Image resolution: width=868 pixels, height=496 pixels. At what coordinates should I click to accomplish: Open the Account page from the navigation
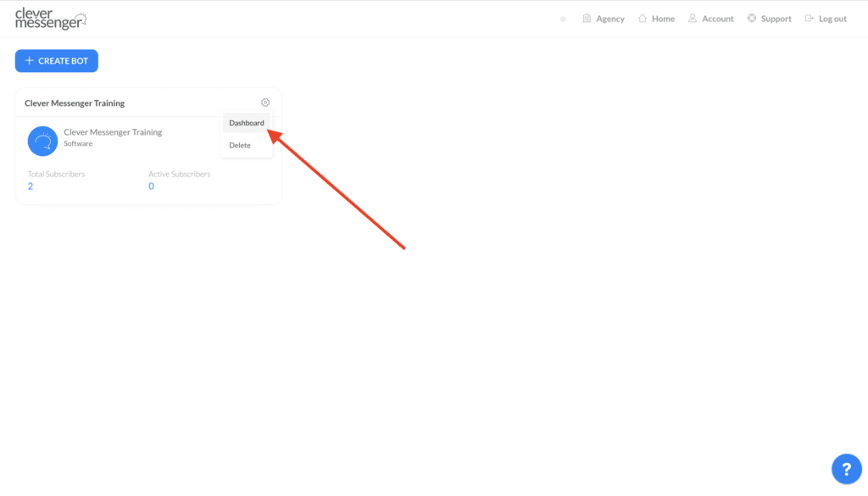[715, 18]
